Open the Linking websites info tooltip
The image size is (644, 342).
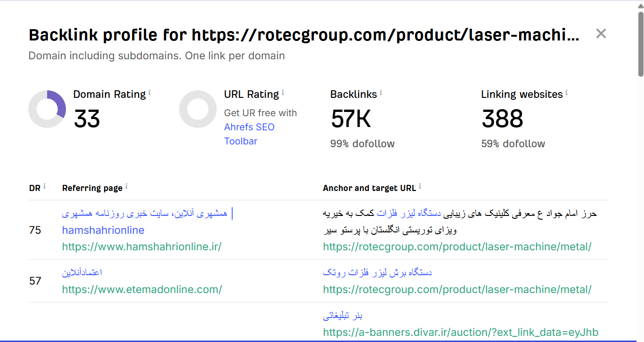[x=567, y=92]
